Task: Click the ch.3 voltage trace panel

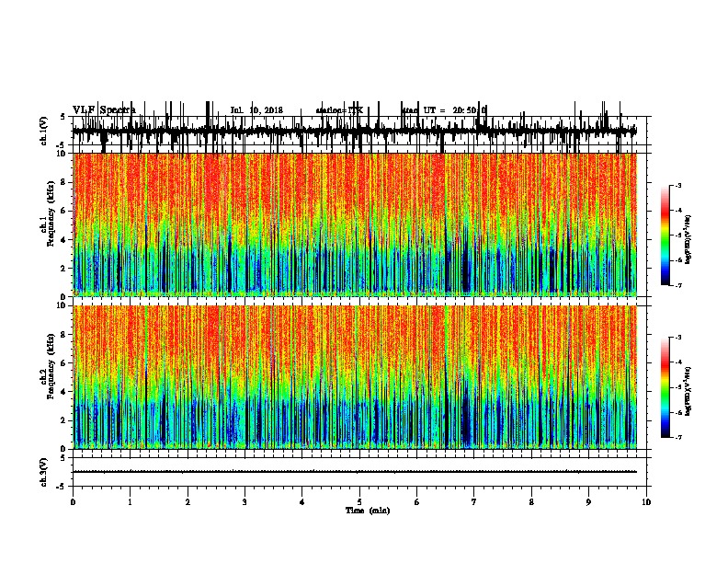Action: point(359,472)
